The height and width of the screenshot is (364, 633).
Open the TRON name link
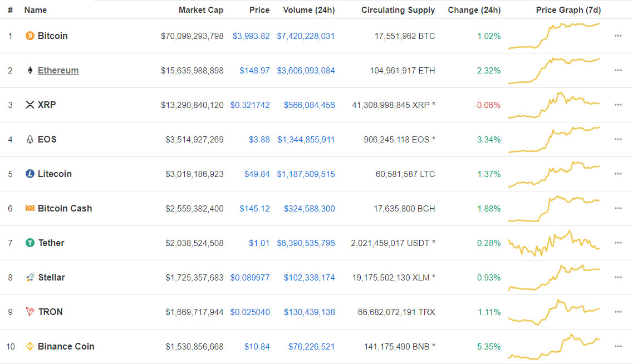[51, 312]
